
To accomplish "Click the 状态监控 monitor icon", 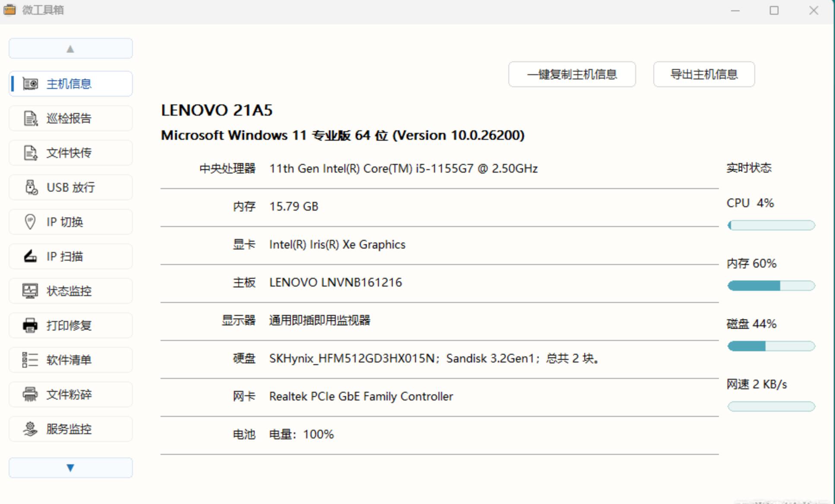I will [x=30, y=291].
